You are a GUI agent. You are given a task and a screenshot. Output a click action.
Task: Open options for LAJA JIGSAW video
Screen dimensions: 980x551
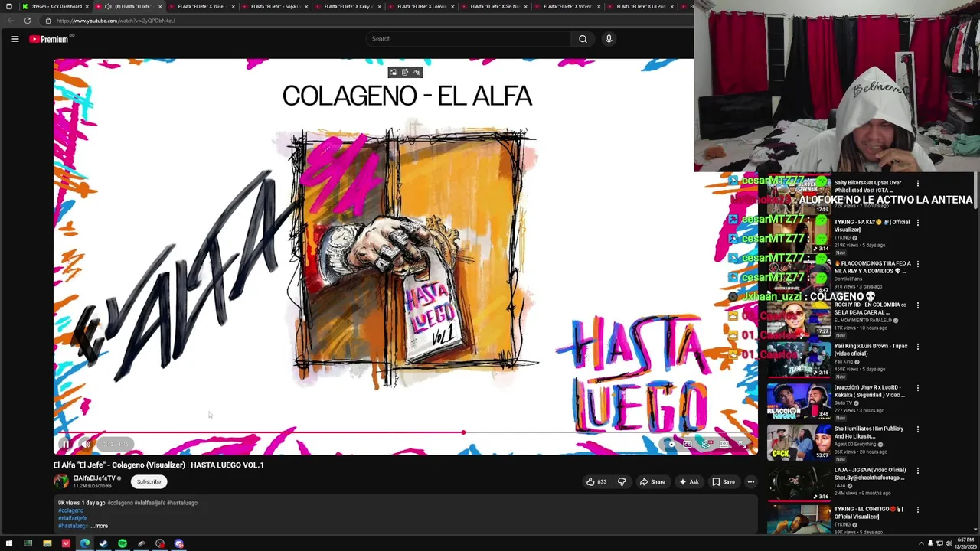coord(917,471)
